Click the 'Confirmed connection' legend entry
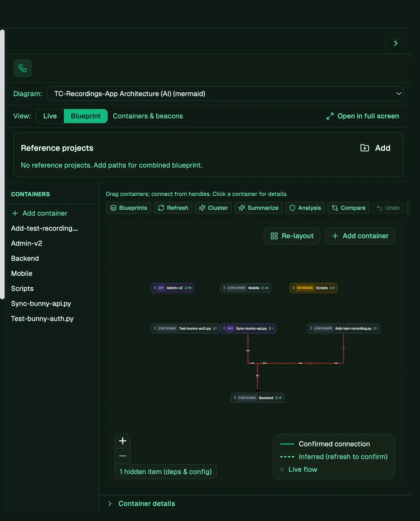This screenshot has width=420, height=521. point(325,444)
